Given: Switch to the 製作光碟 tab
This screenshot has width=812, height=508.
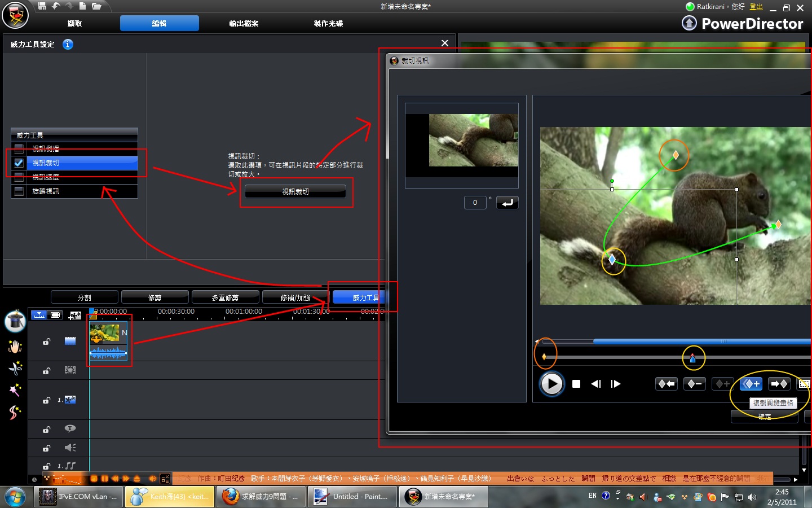Looking at the screenshot, I should pos(328,23).
